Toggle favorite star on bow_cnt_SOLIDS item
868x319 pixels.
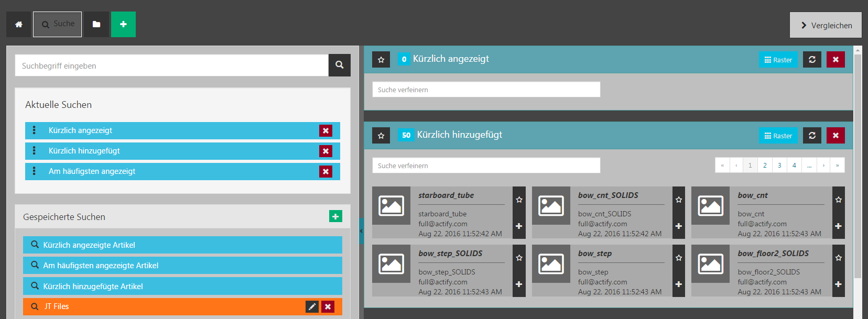(x=679, y=200)
